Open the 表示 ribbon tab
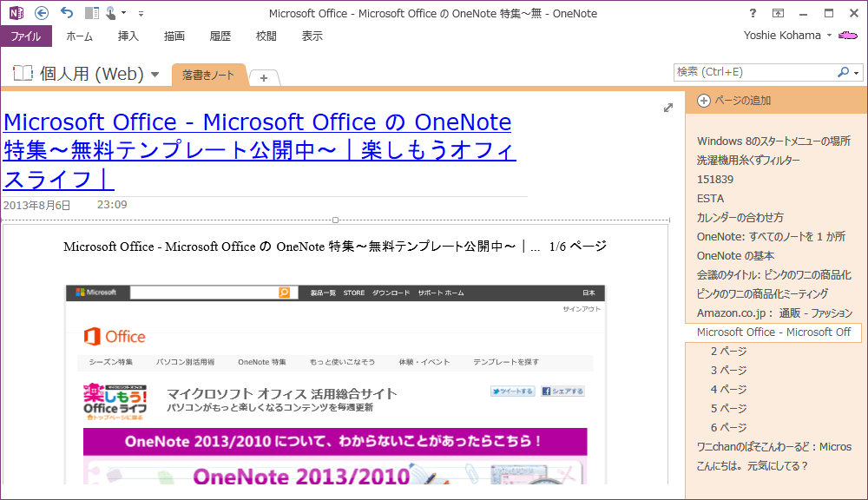The width and height of the screenshot is (868, 500). click(x=312, y=36)
